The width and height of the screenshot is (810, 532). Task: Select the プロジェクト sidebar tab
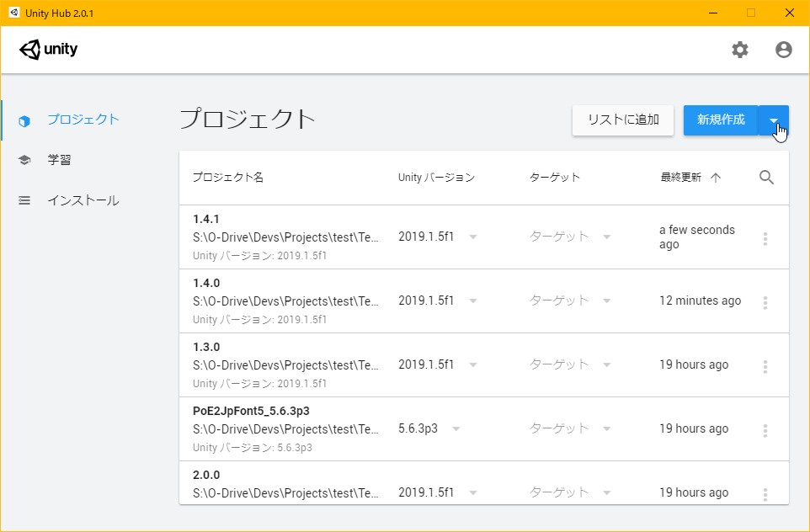pyautogui.click(x=83, y=120)
